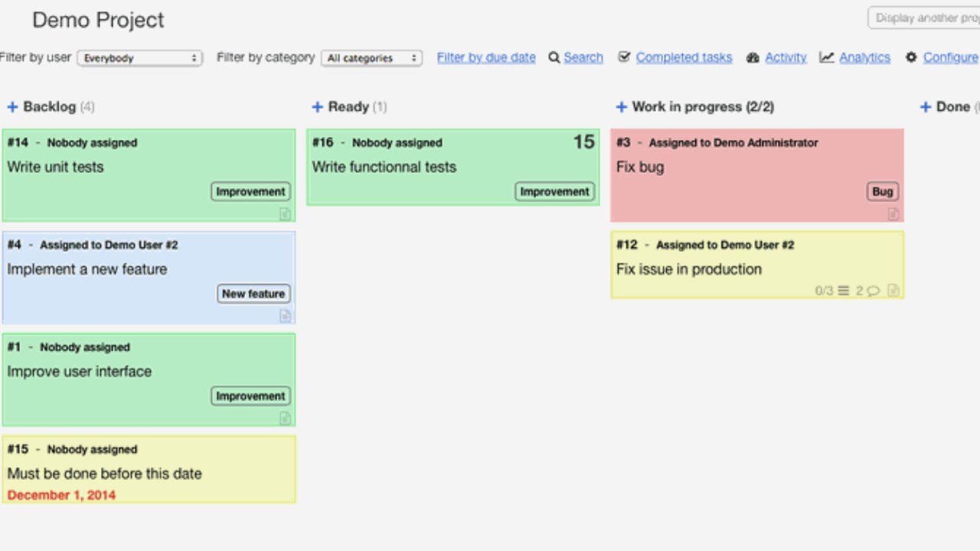Click plus icon next to Work in progress
Screen dimensions: 980x551
pyautogui.click(x=622, y=107)
